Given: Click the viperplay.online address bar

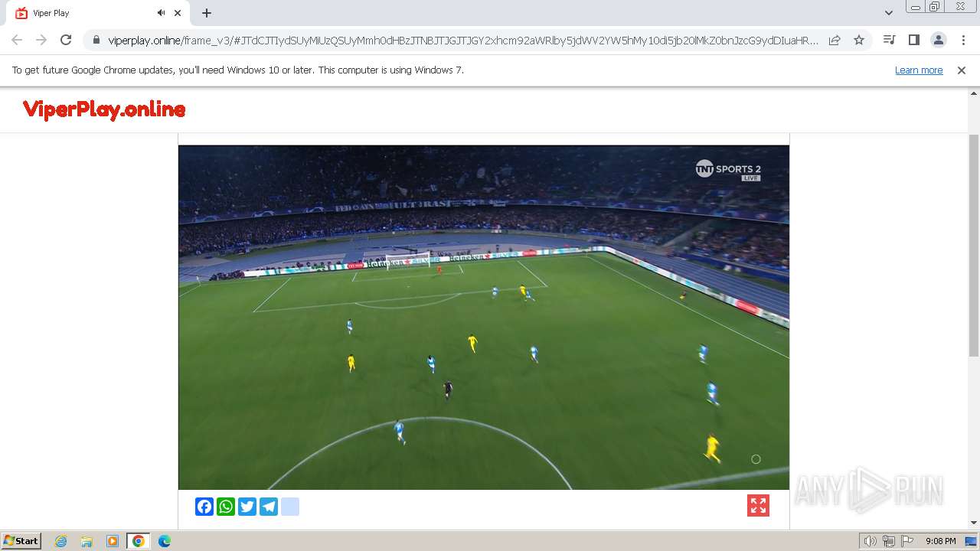Looking at the screenshot, I should point(463,40).
